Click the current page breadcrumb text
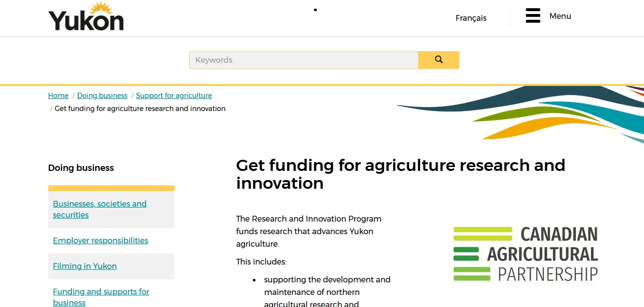 click(140, 109)
